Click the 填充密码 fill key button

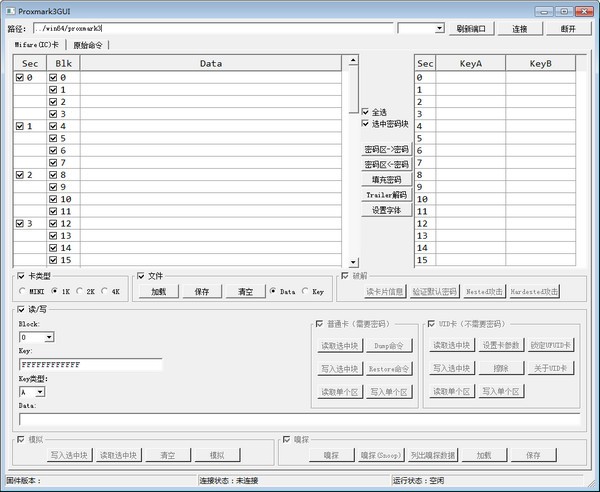pyautogui.click(x=386, y=180)
